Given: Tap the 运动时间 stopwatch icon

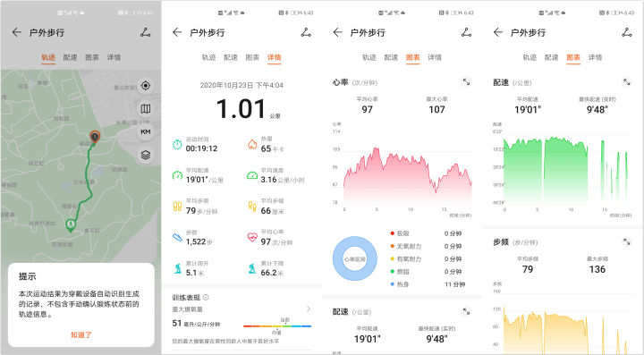Looking at the screenshot, I should pos(177,145).
